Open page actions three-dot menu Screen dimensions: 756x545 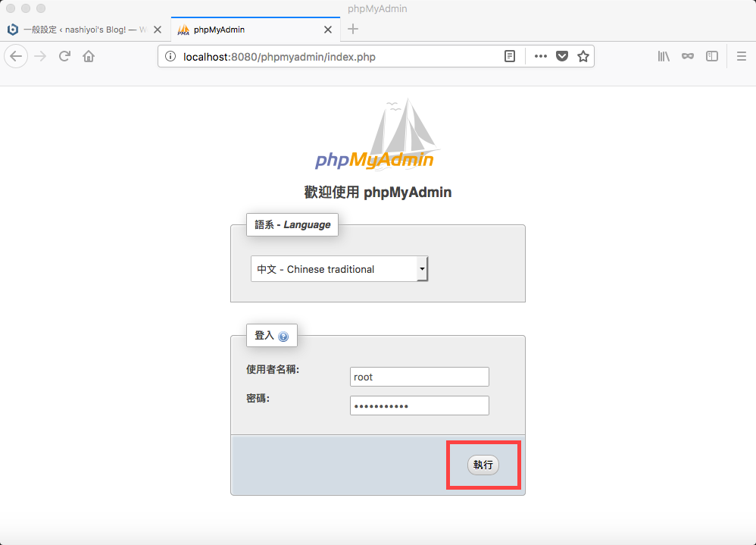pos(540,56)
